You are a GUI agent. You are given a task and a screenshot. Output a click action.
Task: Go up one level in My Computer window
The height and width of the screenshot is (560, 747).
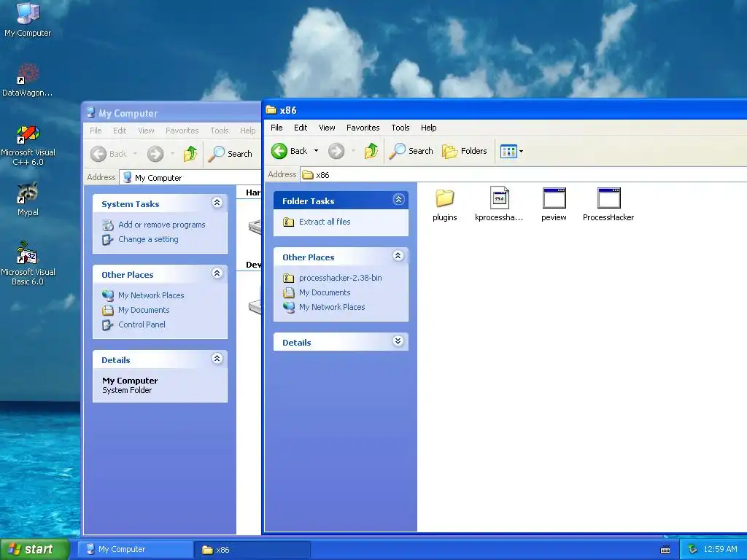190,154
